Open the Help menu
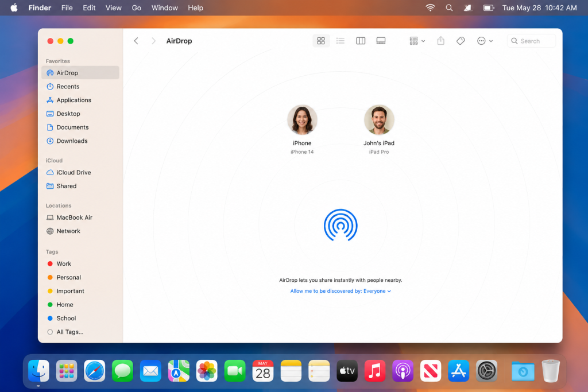588x392 pixels. (x=195, y=8)
